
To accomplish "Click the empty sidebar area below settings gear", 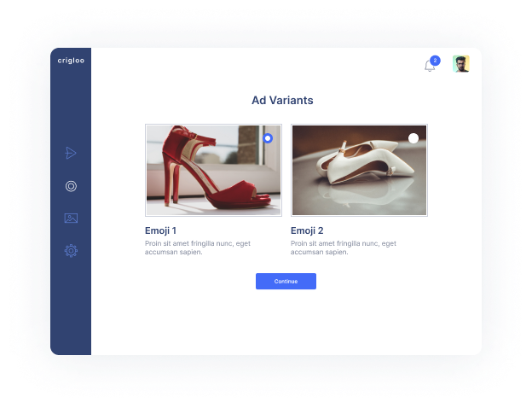I will coord(71,307).
